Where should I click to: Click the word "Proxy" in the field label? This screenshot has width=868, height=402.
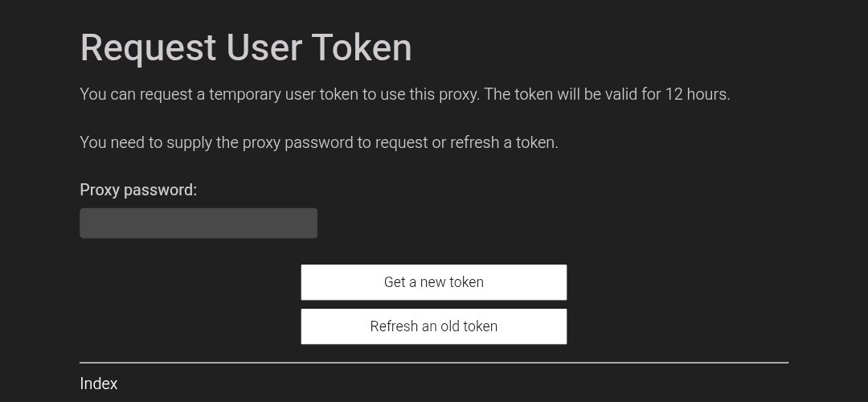pyautogui.click(x=100, y=191)
